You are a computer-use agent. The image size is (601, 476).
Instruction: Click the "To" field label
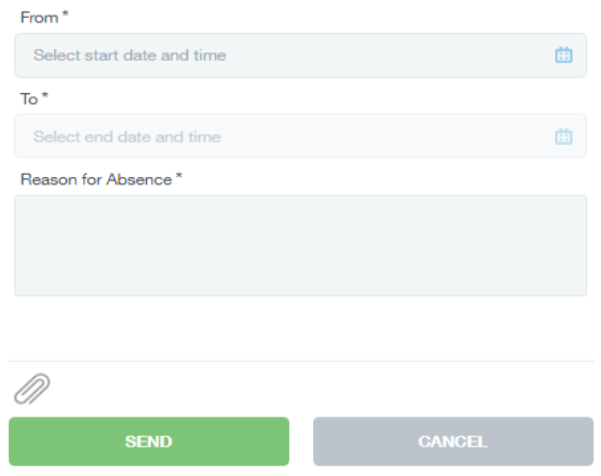(28, 99)
